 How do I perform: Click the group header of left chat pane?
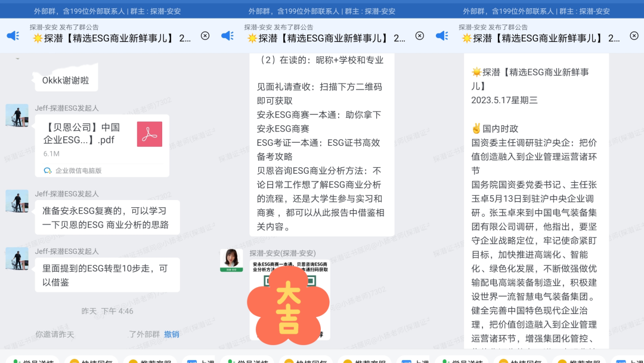click(107, 11)
